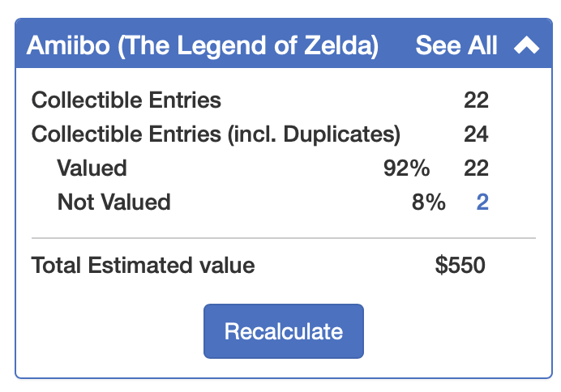Collapse the Amiibo panel with chevron
561x392 pixels.
[x=526, y=46]
